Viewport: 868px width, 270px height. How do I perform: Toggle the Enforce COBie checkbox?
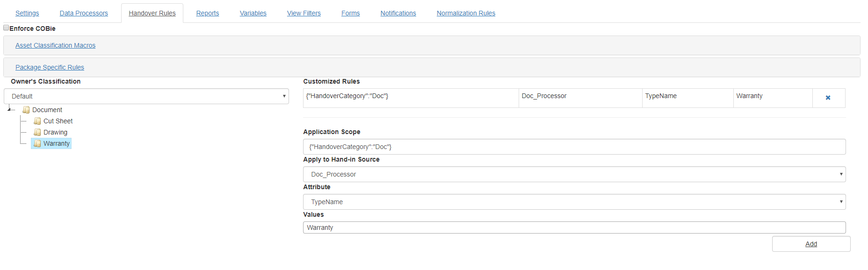click(6, 28)
